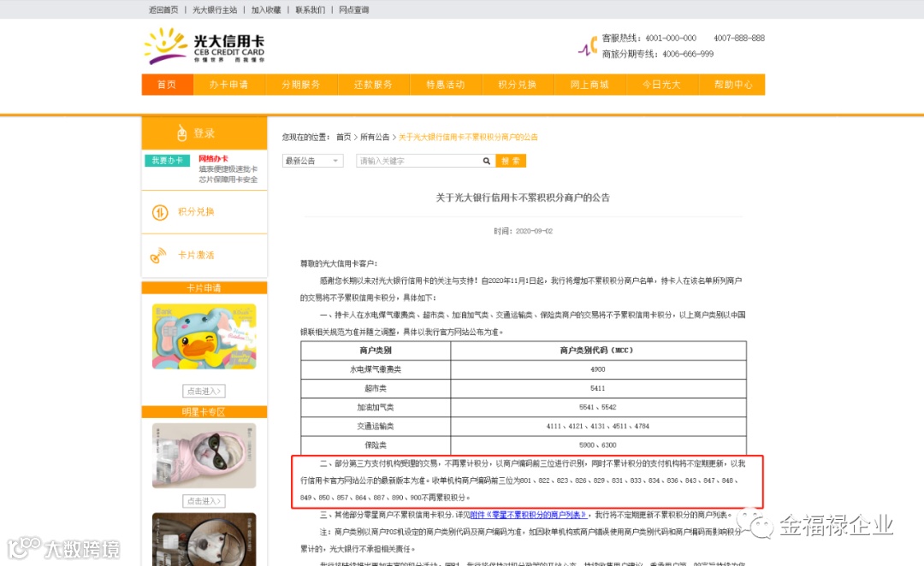Click 卡片激活 in the left sidebar

click(196, 255)
